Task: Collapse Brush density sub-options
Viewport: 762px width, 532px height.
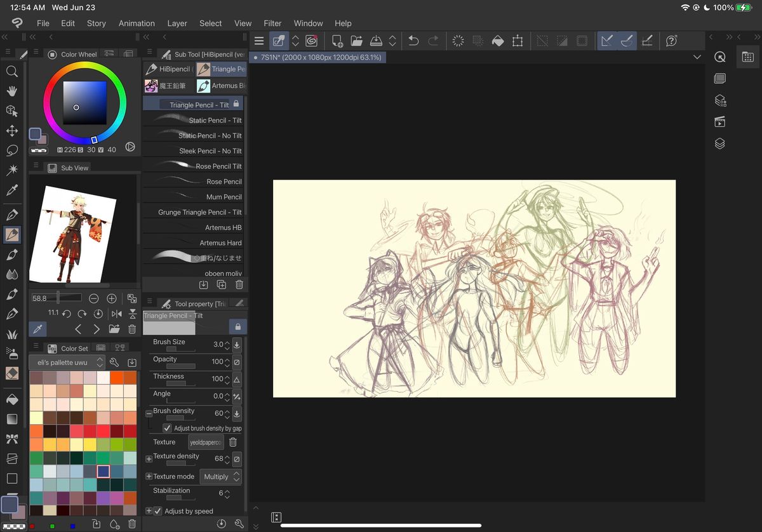Action: coord(149,413)
